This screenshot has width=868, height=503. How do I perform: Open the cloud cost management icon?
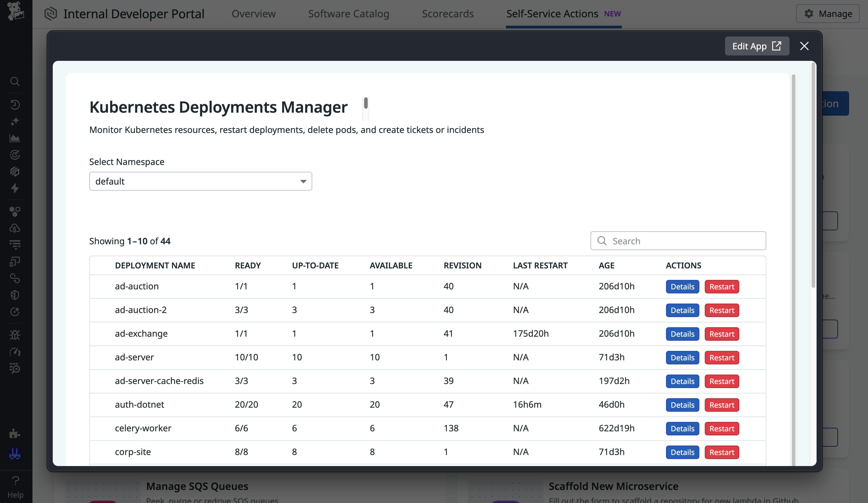click(x=15, y=228)
